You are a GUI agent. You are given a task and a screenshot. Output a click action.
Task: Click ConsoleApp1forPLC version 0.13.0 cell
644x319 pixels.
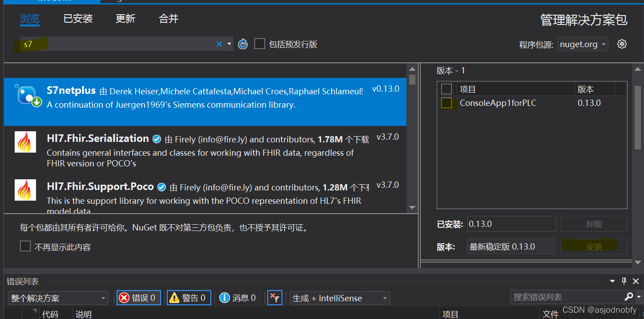589,103
